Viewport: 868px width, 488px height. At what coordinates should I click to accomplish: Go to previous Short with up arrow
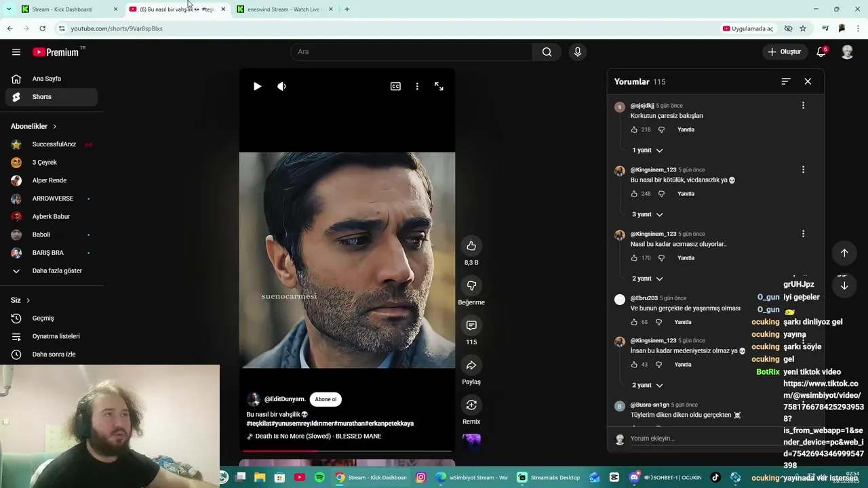(x=844, y=253)
